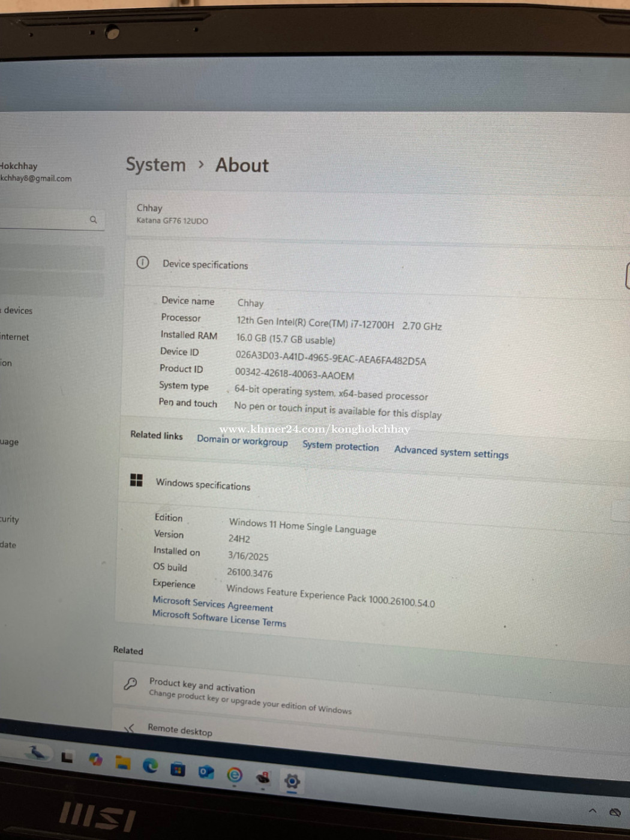Screen dimensions: 630x840
Task: Open Copilot icon in taskbar
Action: point(95,760)
